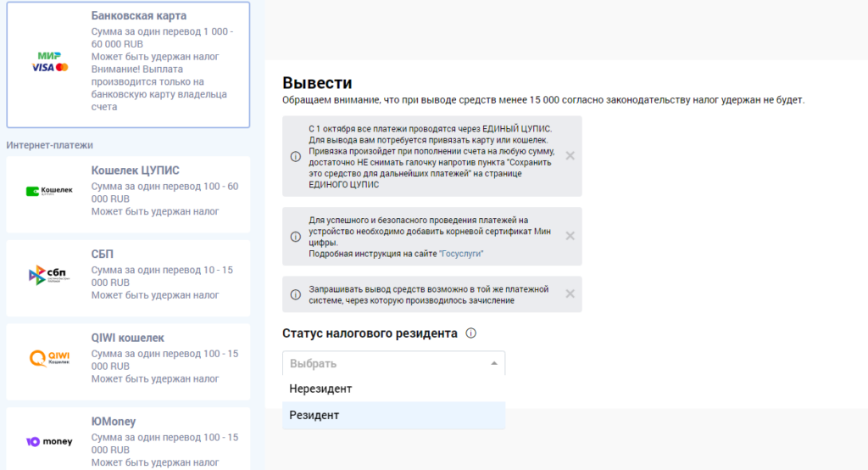This screenshot has width=868, height=470.
Task: Pick the QIWI кошелек payment option
Action: click(x=128, y=362)
